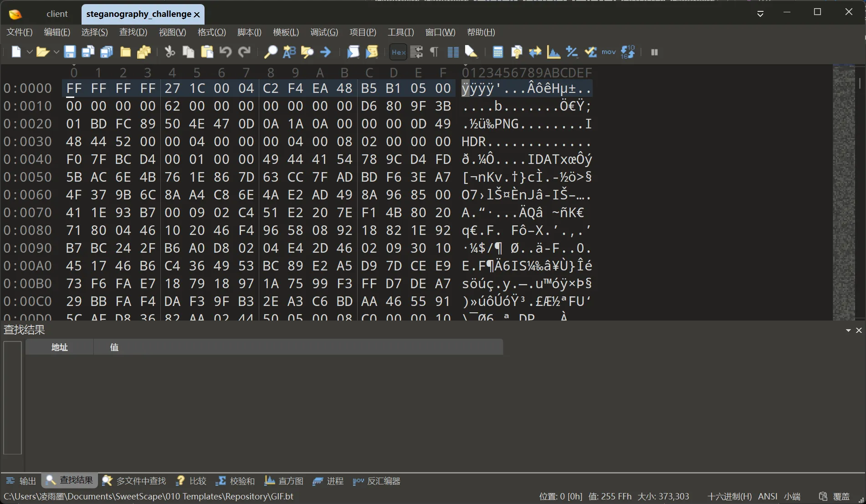Save the file with the floppy disk icon
This screenshot has width=866, height=504.
point(70,52)
